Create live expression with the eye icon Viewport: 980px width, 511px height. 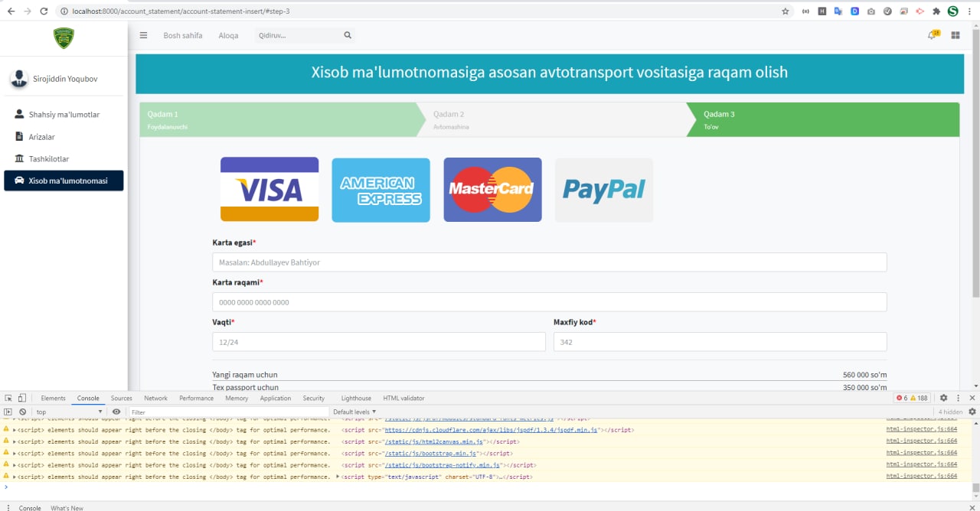[x=116, y=412]
